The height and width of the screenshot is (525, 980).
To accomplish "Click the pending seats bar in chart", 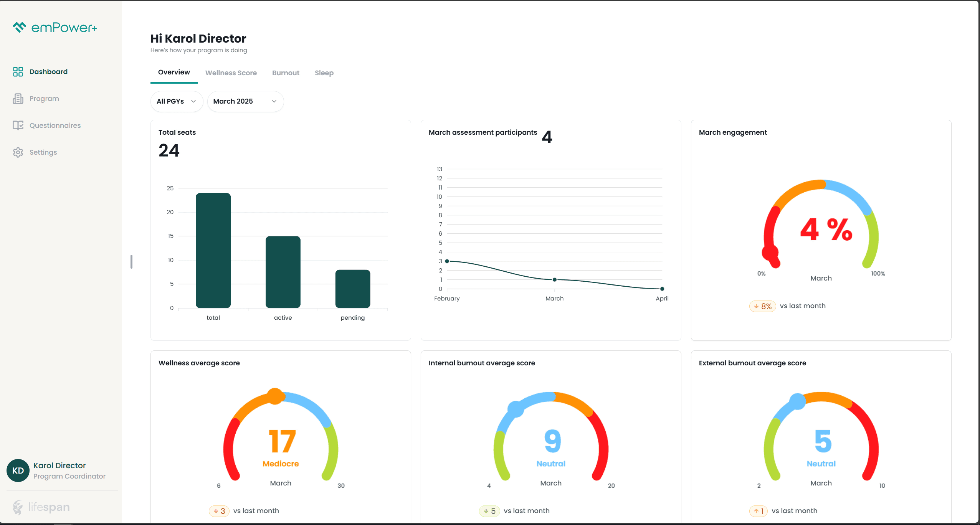I will pyautogui.click(x=353, y=289).
